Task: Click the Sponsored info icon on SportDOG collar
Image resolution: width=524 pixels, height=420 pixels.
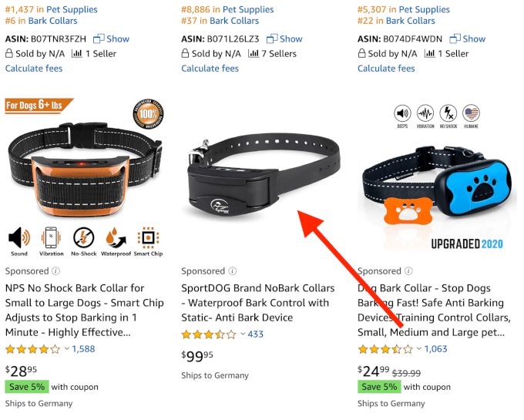Action: tap(232, 271)
